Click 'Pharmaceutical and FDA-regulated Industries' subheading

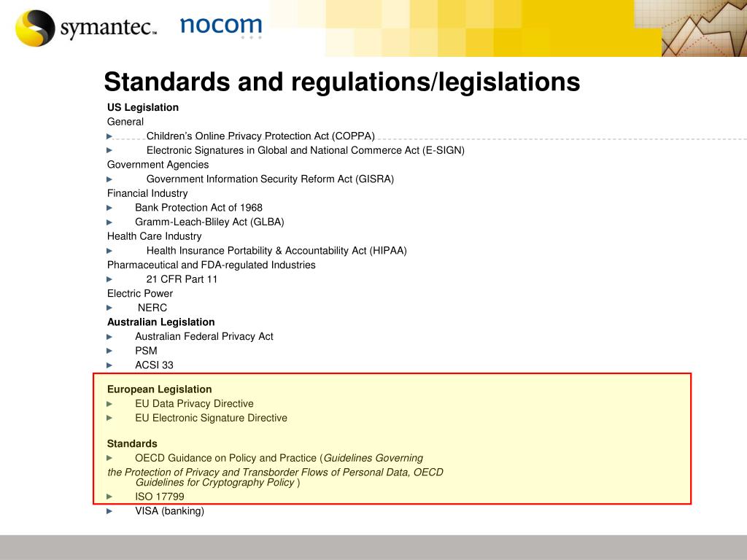pyautogui.click(x=212, y=265)
